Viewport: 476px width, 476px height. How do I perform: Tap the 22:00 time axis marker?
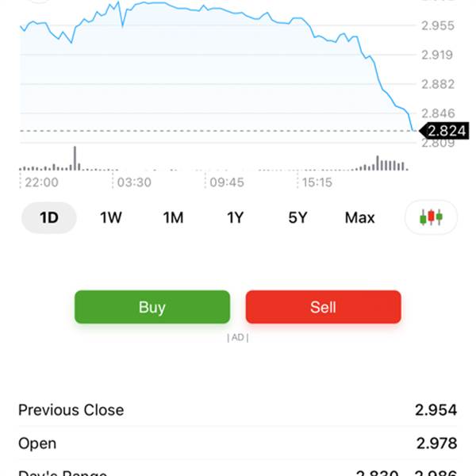point(41,182)
